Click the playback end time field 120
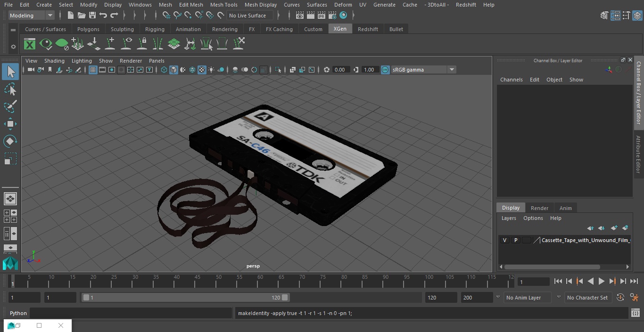Viewport: 644px width, 332px height. click(x=441, y=298)
